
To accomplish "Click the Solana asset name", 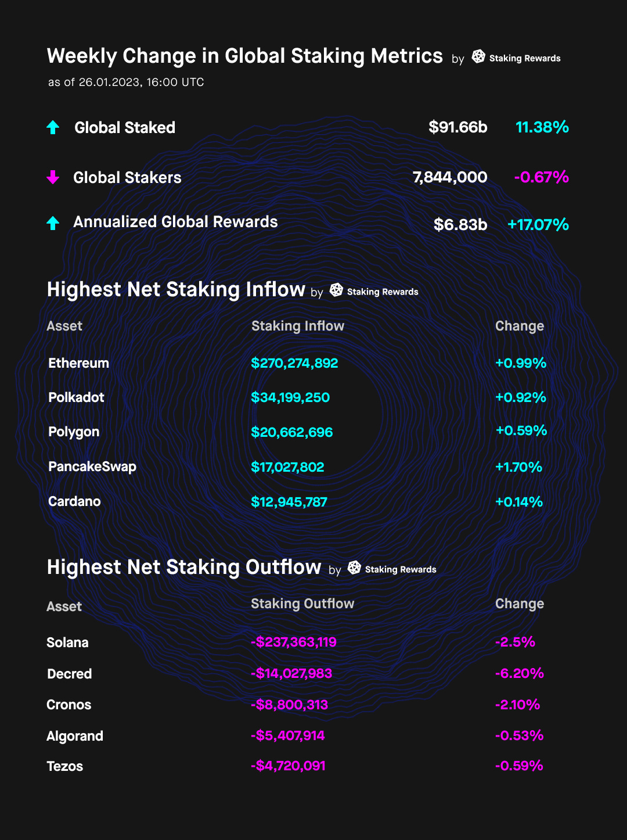I will (x=67, y=642).
